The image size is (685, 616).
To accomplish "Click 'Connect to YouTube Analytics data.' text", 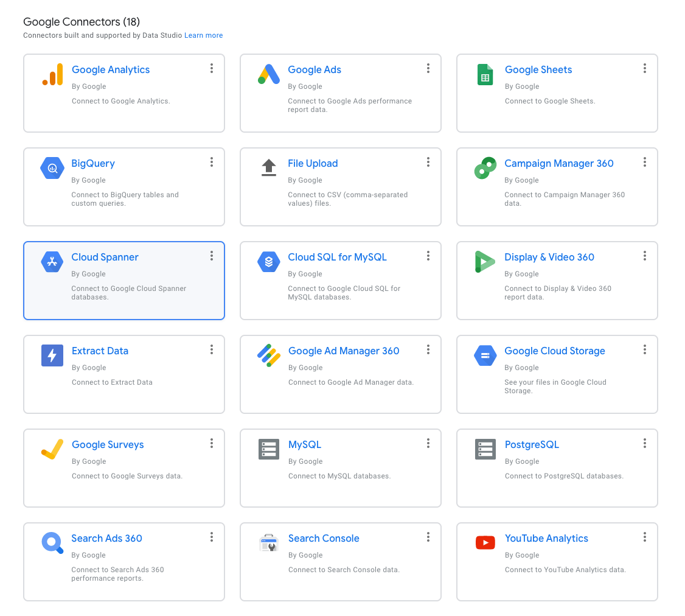I will (x=565, y=570).
